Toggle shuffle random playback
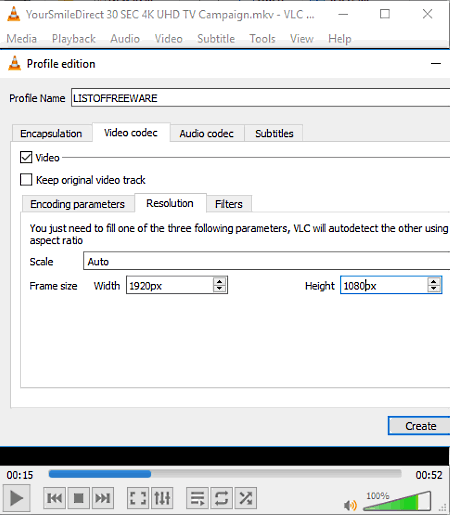Image resolution: width=450 pixels, height=515 pixels. (x=246, y=498)
